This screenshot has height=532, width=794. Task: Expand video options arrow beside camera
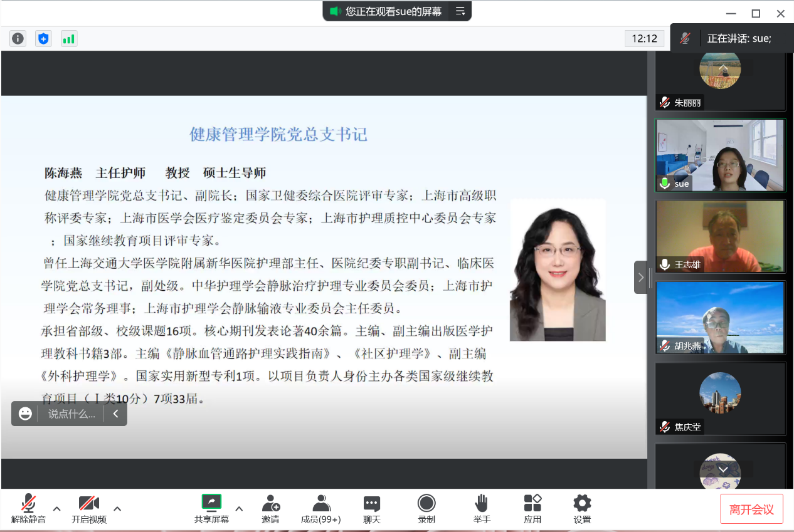pyautogui.click(x=117, y=508)
